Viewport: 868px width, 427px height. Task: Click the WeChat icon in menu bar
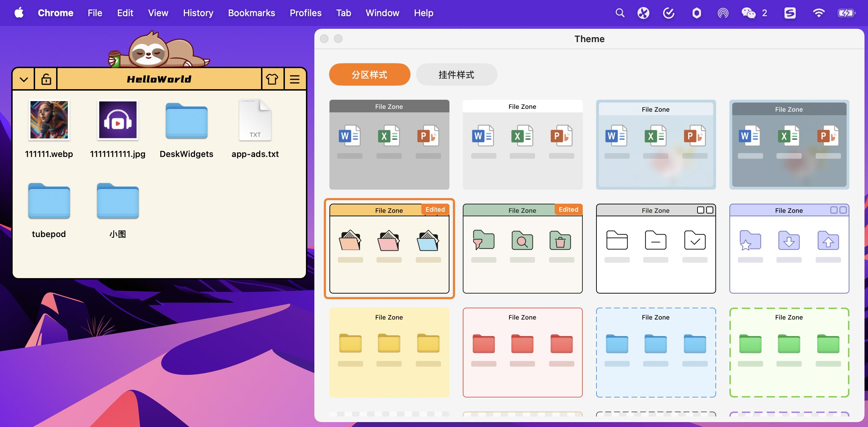[748, 13]
